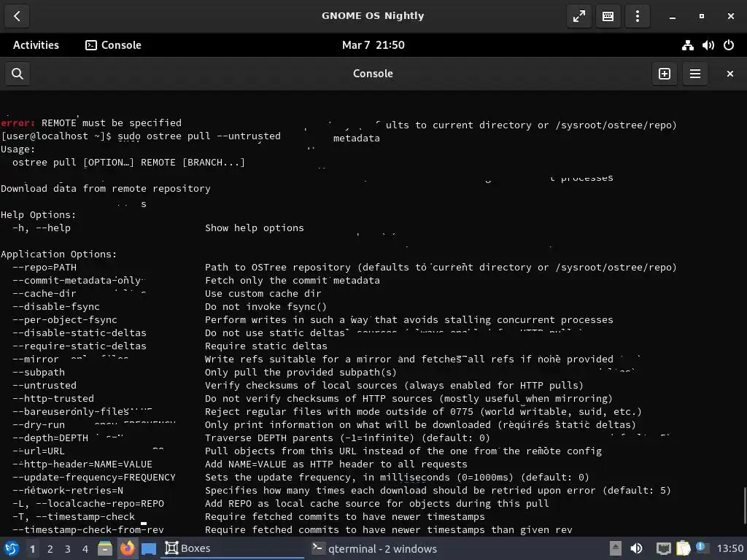The width and height of the screenshot is (747, 560).
Task: Switch to workspace 2
Action: click(x=50, y=549)
